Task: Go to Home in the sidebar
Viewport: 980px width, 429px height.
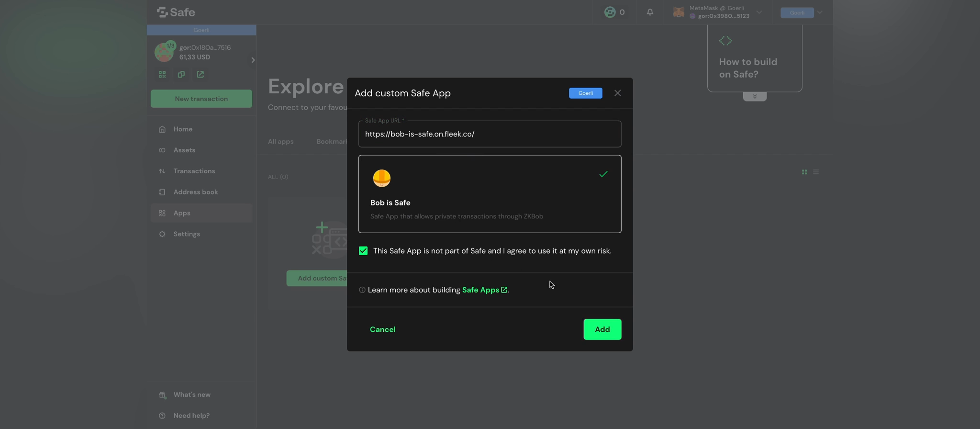Action: (201, 129)
